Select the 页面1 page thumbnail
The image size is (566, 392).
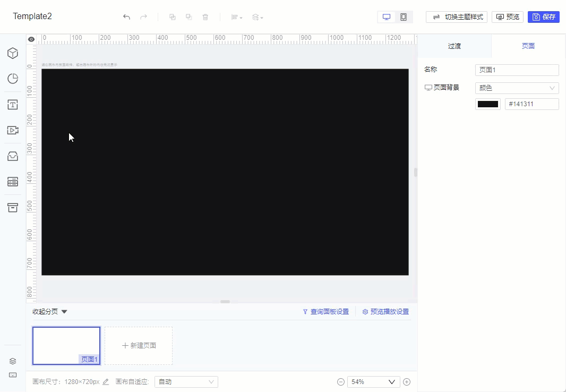66,345
